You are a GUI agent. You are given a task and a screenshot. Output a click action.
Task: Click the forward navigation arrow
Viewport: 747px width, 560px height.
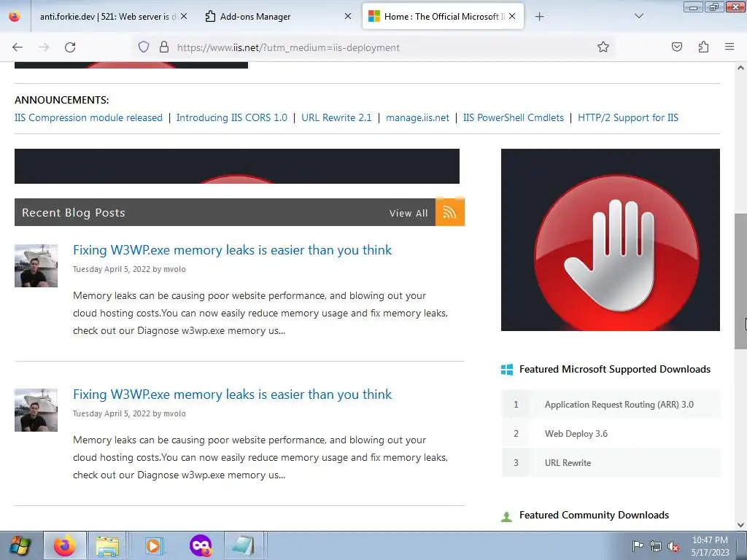[x=44, y=47]
